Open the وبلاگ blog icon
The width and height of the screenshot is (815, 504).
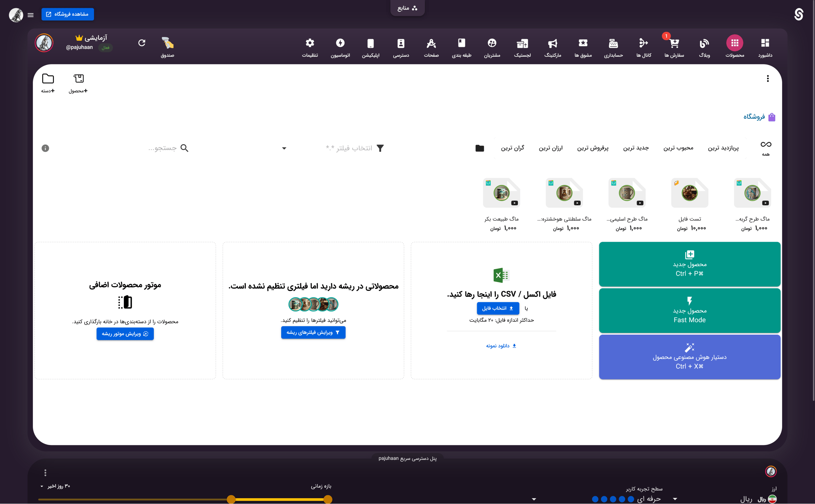[x=704, y=47]
